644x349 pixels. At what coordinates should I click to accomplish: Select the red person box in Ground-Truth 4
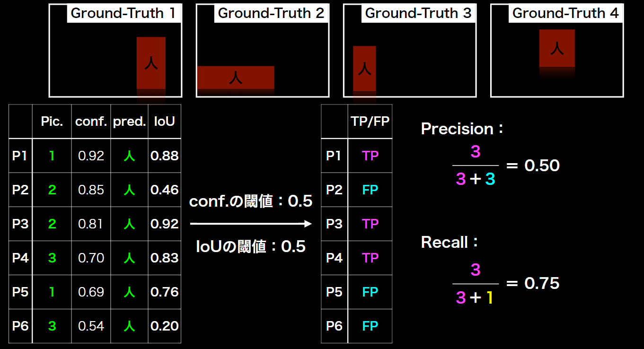557,48
